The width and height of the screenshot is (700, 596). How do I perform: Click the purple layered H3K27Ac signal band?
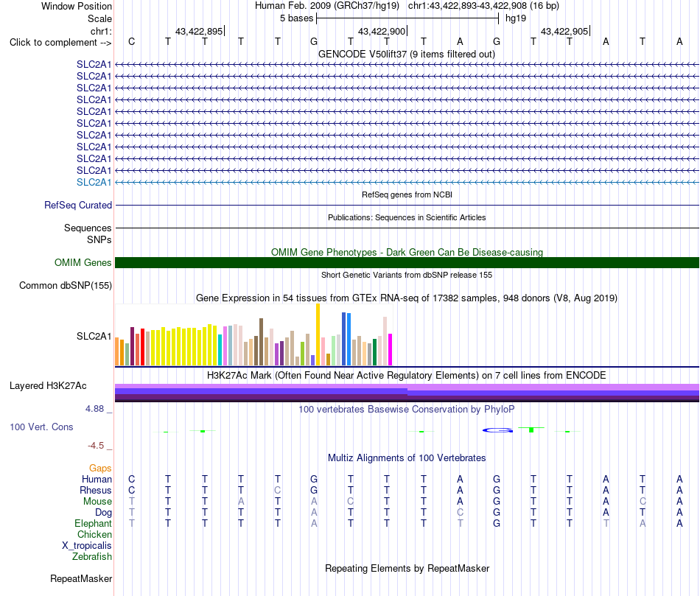coord(407,393)
